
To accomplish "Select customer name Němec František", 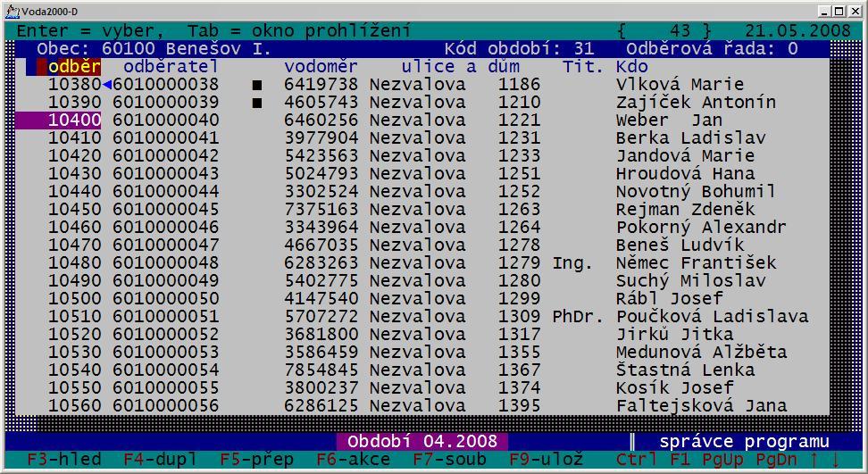I will (x=696, y=262).
